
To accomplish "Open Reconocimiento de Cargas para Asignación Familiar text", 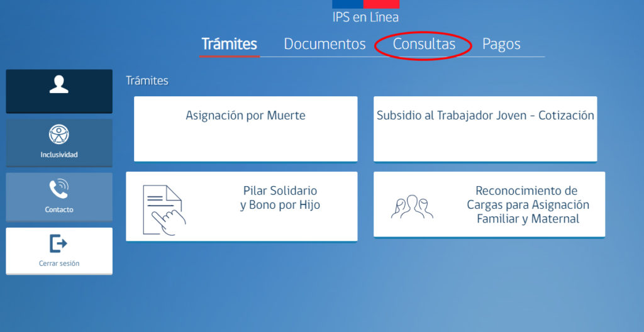I will (528, 205).
